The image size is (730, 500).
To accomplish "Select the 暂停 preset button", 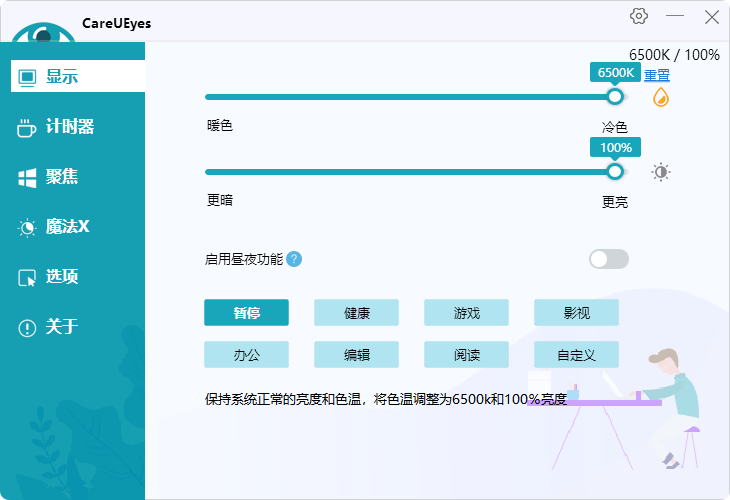I will tap(247, 313).
